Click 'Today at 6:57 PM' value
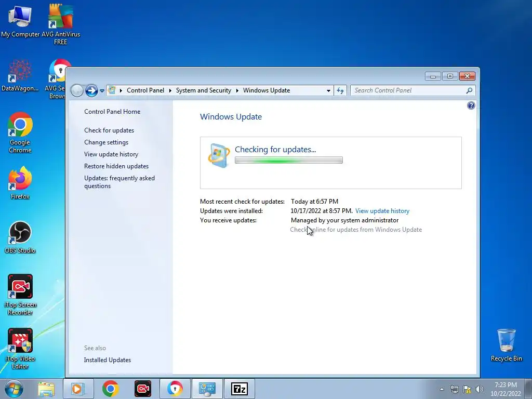 pyautogui.click(x=314, y=202)
